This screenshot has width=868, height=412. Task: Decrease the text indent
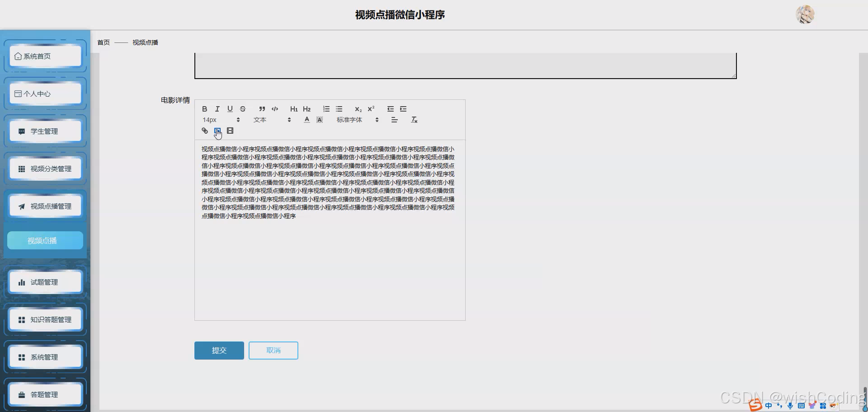point(390,109)
